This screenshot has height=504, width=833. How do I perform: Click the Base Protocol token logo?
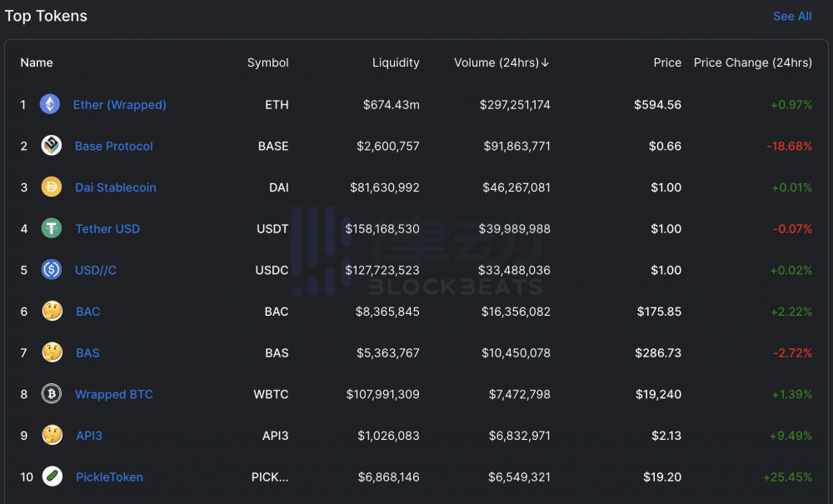tap(52, 146)
